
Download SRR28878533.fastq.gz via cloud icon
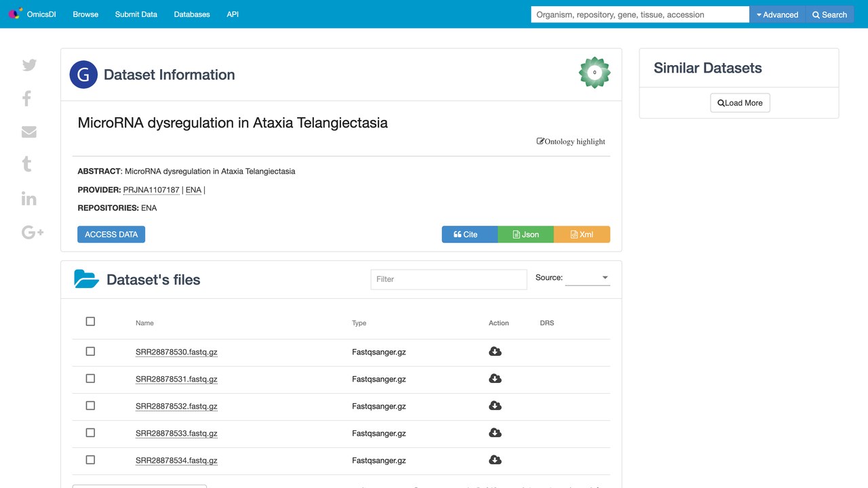coord(495,432)
